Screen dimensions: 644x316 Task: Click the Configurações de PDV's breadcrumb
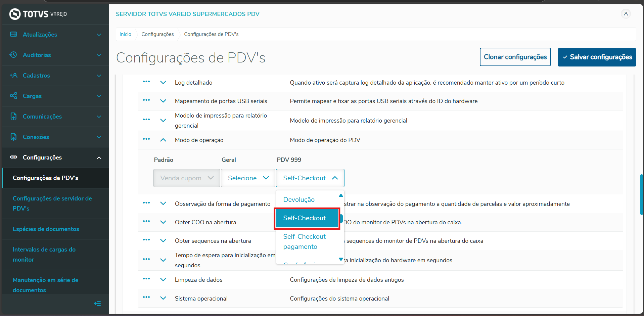211,34
